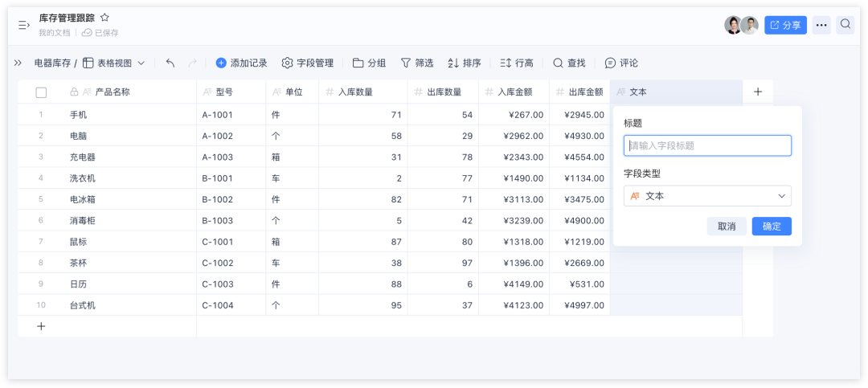Open the search magnifier in top right
Screen dimensions: 868x388
(845, 25)
